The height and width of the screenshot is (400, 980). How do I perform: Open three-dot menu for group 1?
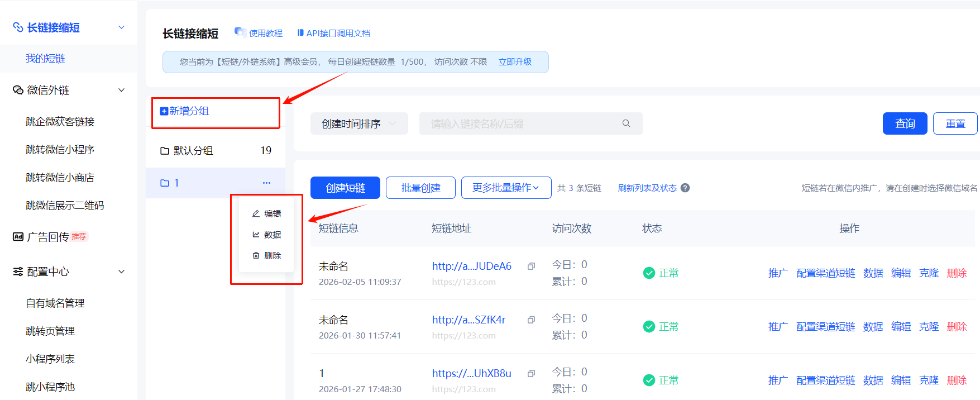click(x=266, y=183)
